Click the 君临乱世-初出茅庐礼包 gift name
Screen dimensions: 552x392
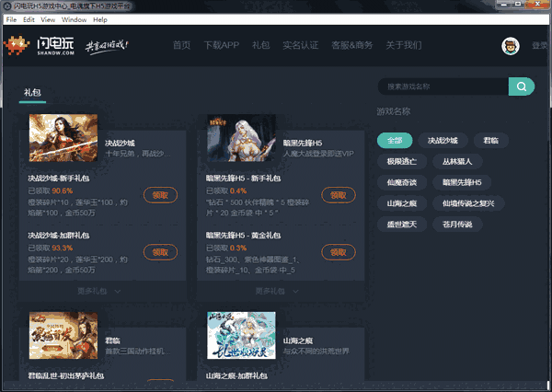pyautogui.click(x=66, y=375)
